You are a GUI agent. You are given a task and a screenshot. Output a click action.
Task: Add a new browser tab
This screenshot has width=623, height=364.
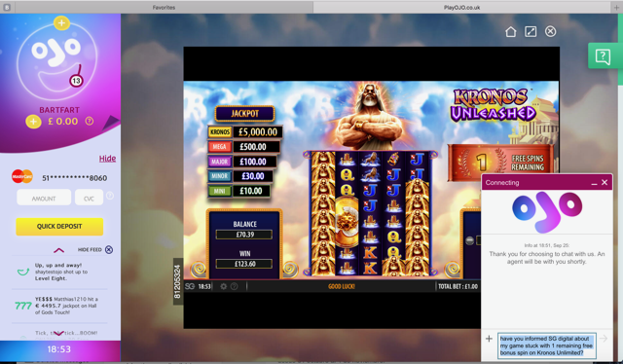click(616, 7)
